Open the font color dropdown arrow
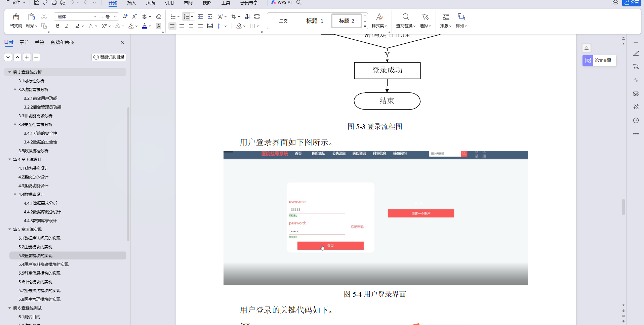644x325 pixels. [150, 26]
